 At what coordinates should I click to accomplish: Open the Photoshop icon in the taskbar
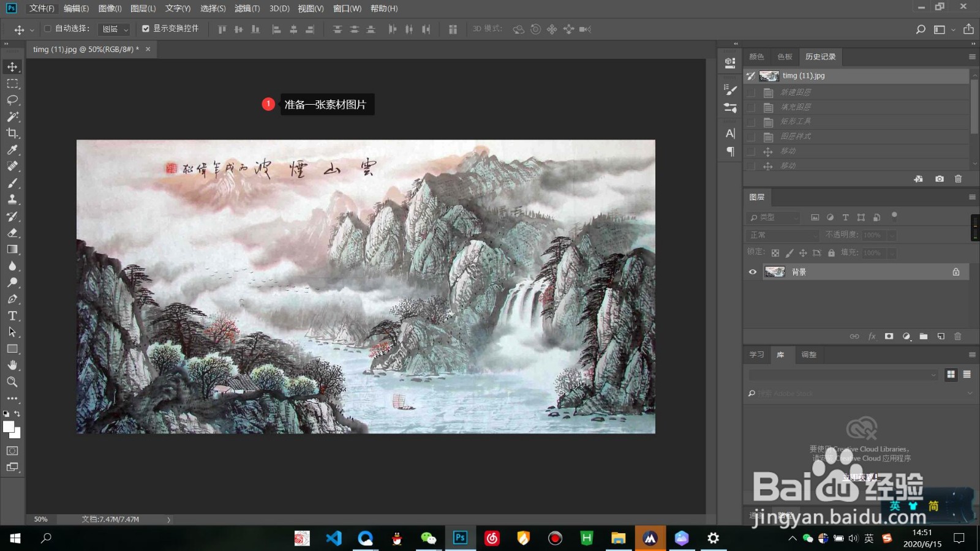coord(459,538)
